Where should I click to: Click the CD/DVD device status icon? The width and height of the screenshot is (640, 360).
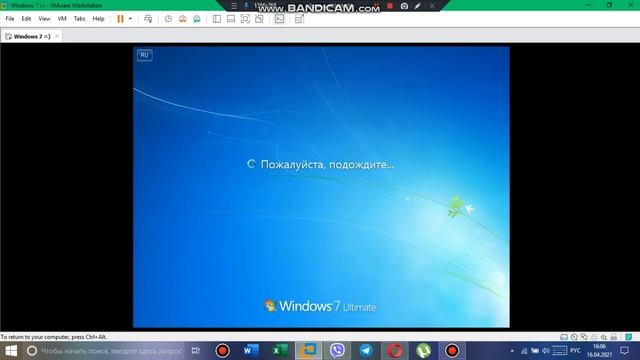[x=574, y=337]
